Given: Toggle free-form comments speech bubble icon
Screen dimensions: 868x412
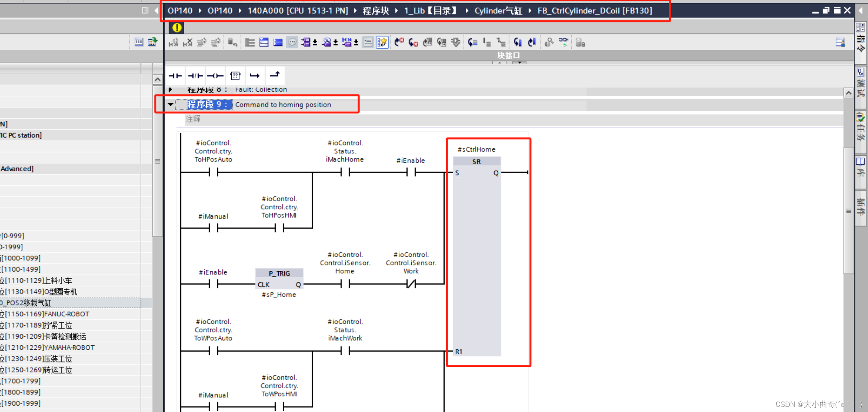Looking at the screenshot, I should click(x=292, y=42).
